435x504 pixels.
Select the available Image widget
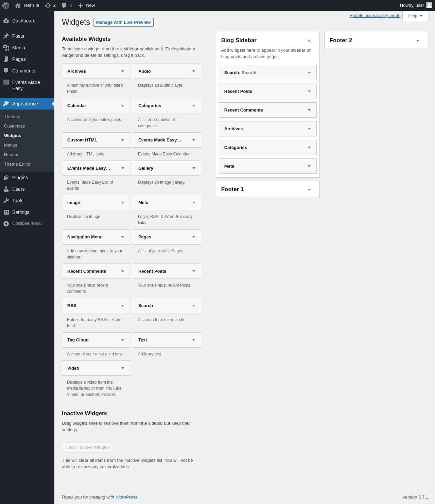[96, 203]
